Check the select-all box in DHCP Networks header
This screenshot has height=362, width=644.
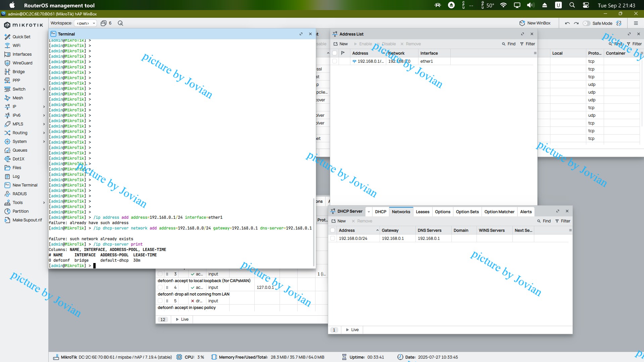pos(333,230)
